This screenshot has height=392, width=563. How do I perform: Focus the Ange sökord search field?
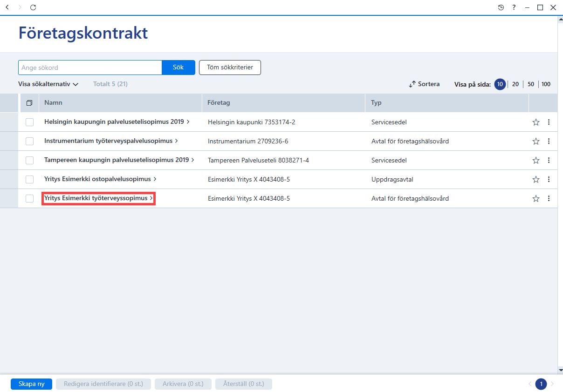pos(90,68)
